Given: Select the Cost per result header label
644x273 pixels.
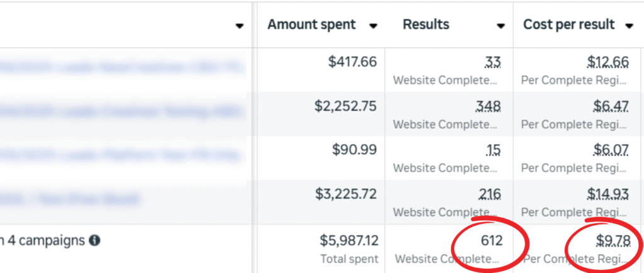Looking at the screenshot, I should coord(569,25).
